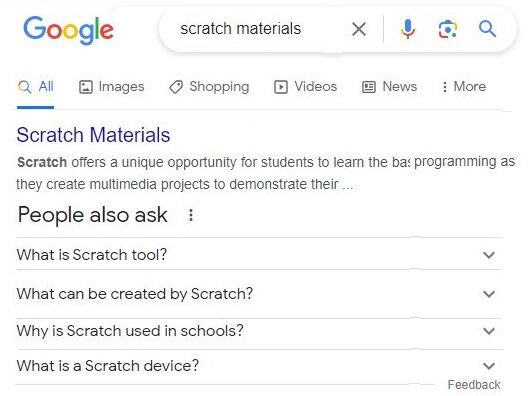Click the Images tab picture icon

click(86, 87)
